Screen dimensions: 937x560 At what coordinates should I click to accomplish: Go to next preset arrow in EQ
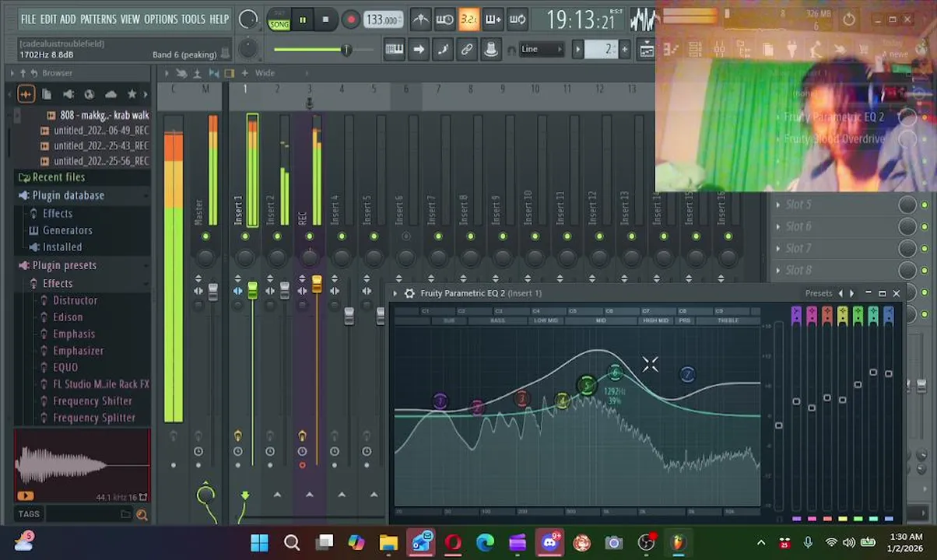coord(851,293)
